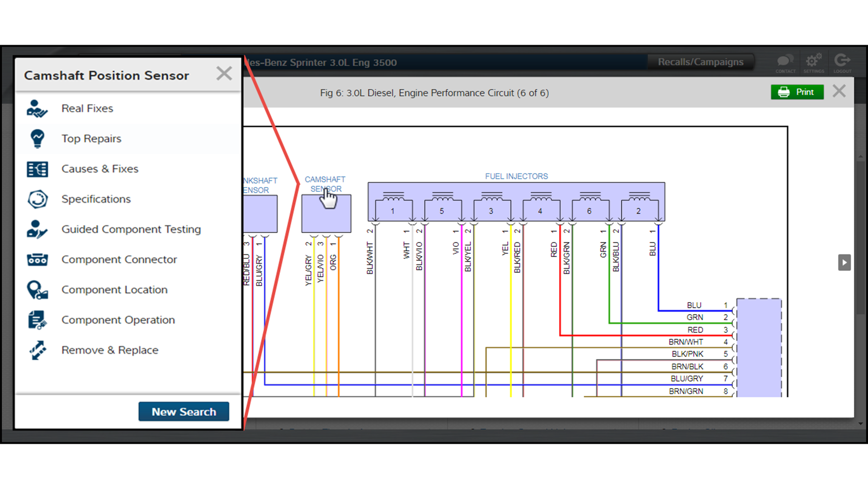Click the Real Fixes icon
This screenshot has height=488, width=868.
(37, 109)
